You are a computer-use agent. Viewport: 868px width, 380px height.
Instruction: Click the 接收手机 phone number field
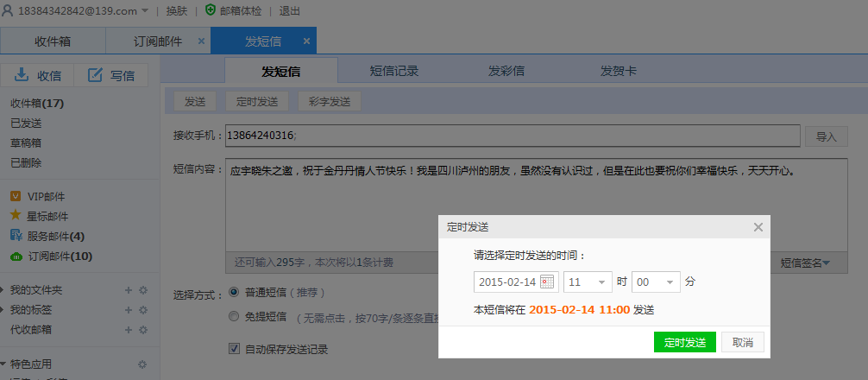[x=513, y=136]
